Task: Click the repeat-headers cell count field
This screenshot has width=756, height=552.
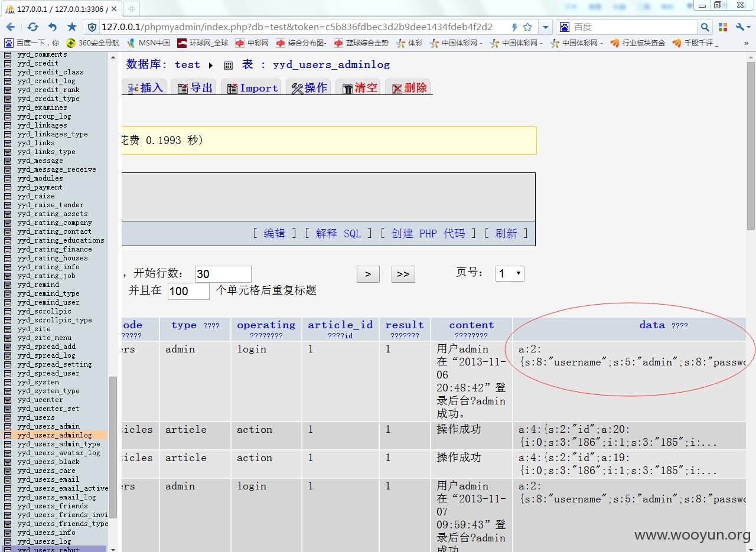Action: [188, 291]
